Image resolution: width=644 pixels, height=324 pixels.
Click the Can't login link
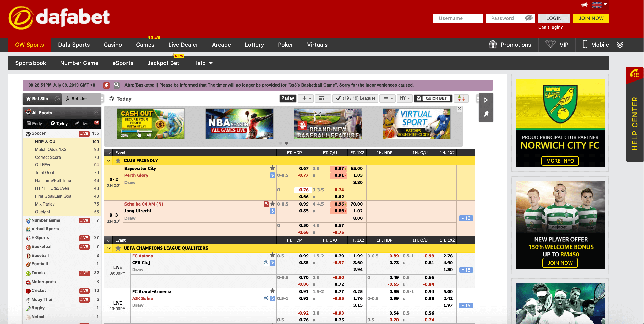coord(550,27)
